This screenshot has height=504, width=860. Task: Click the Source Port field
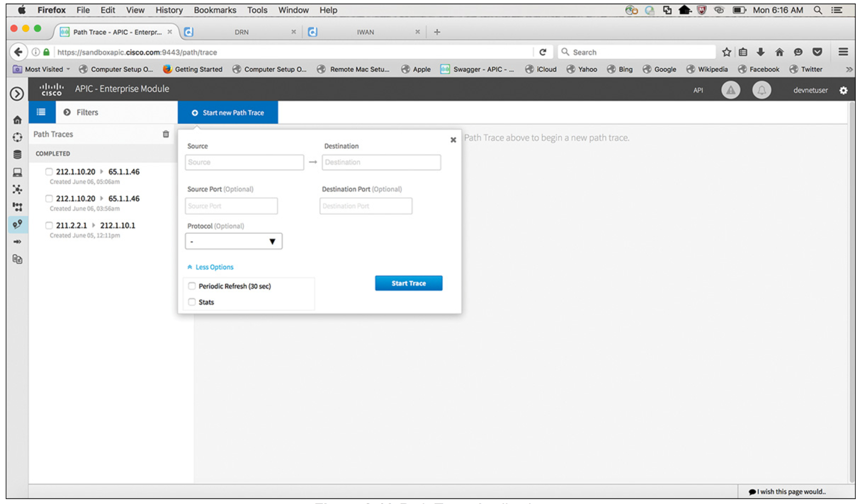(231, 206)
